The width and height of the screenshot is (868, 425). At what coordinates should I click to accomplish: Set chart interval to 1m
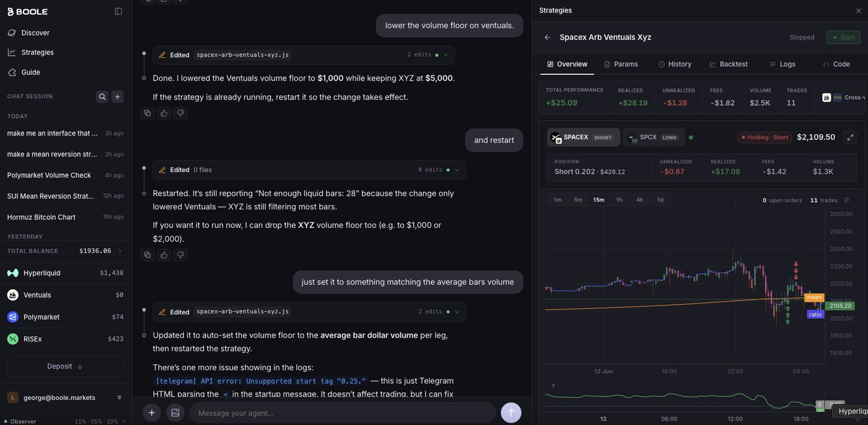click(x=557, y=200)
